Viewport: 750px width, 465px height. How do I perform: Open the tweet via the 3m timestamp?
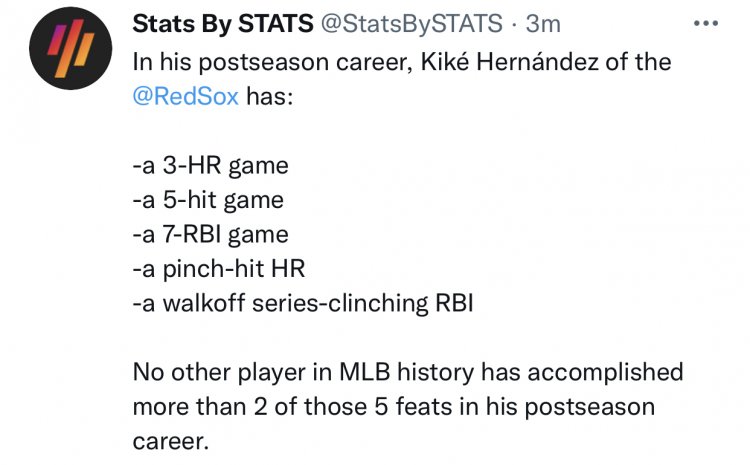tap(543, 24)
